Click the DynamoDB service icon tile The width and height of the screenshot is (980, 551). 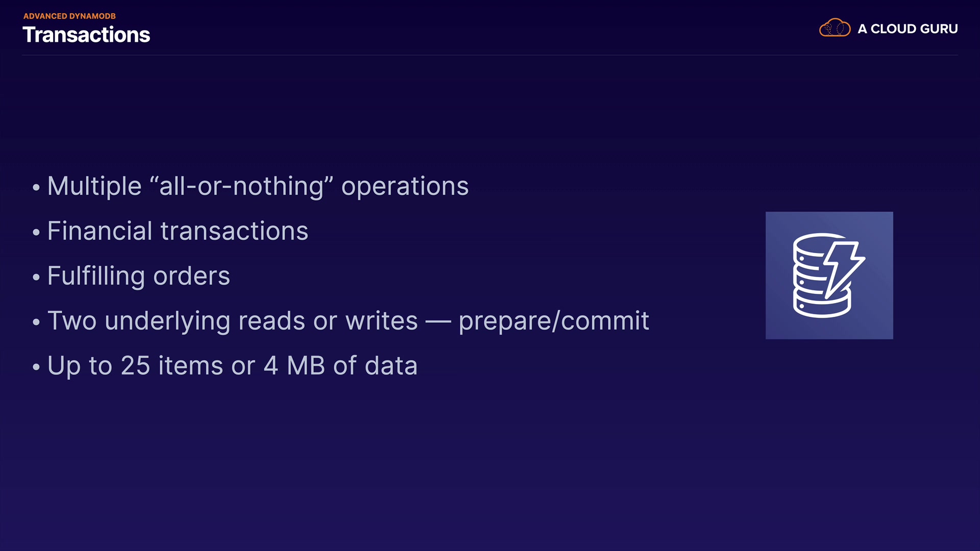coord(829,275)
